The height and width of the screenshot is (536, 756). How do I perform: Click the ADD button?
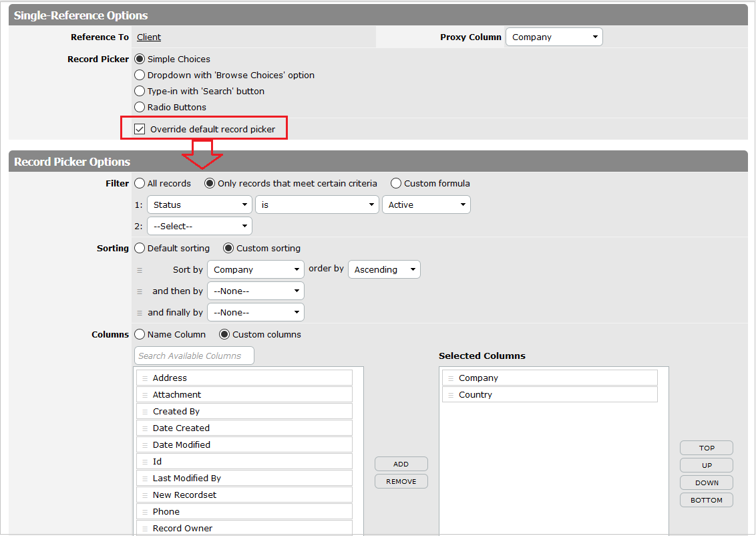(x=401, y=464)
